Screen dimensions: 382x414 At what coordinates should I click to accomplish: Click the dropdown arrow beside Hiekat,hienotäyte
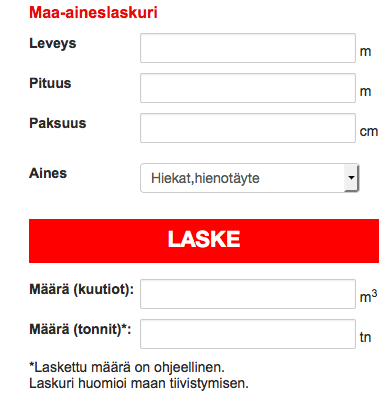click(x=351, y=178)
